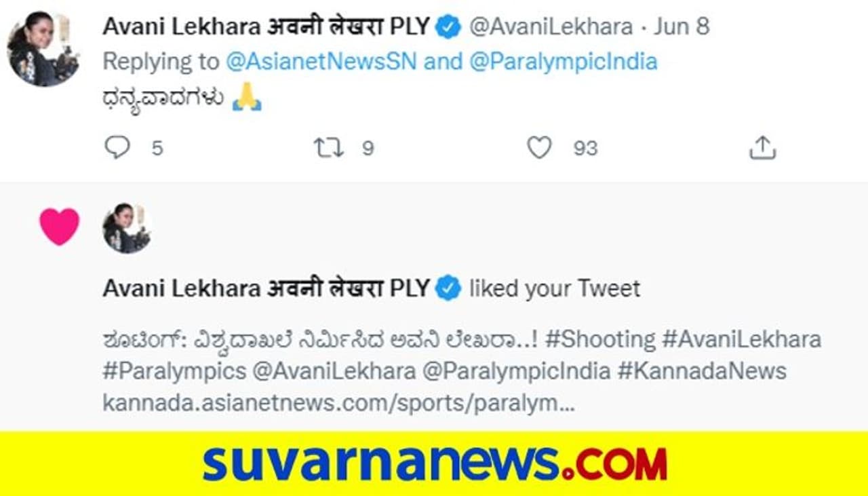Viewport: 868px width, 496px height.
Task: Retweet using the retweet arrows icon
Action: pyautogui.click(x=328, y=147)
